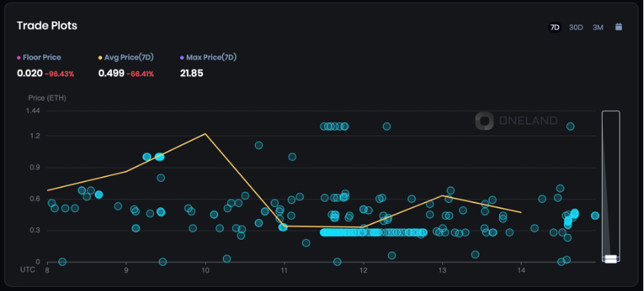Click the Max Price value 21.85
644x291 pixels.
click(192, 73)
